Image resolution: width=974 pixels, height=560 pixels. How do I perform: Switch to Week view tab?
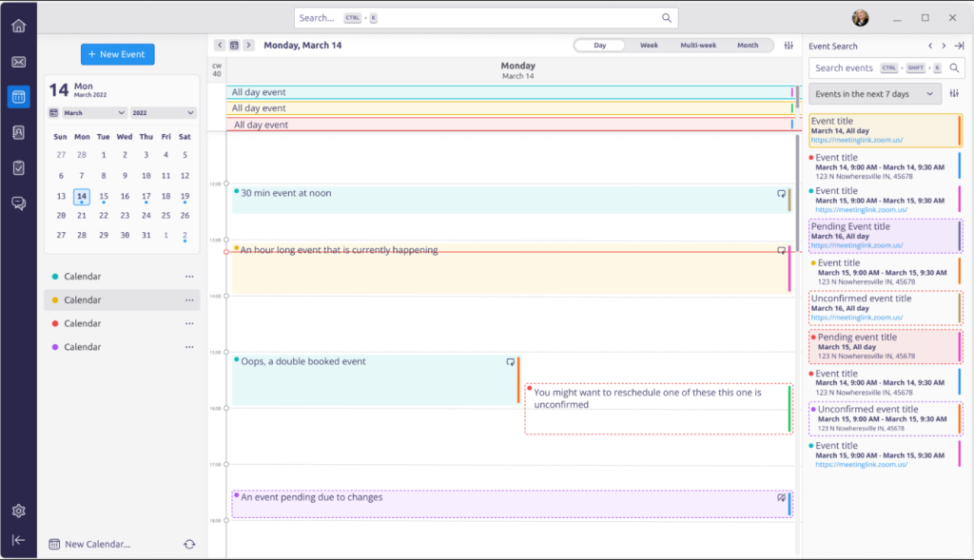click(x=649, y=46)
